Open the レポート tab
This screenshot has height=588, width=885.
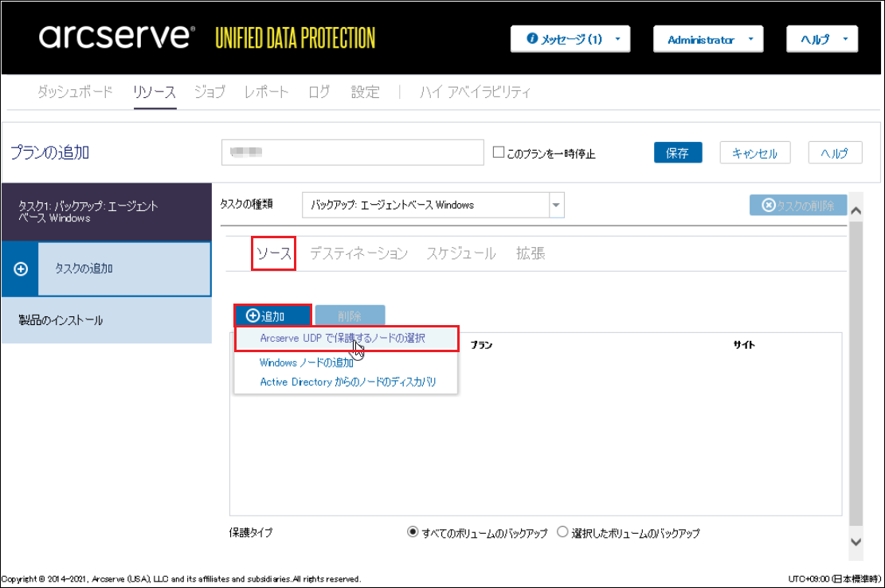tap(266, 92)
